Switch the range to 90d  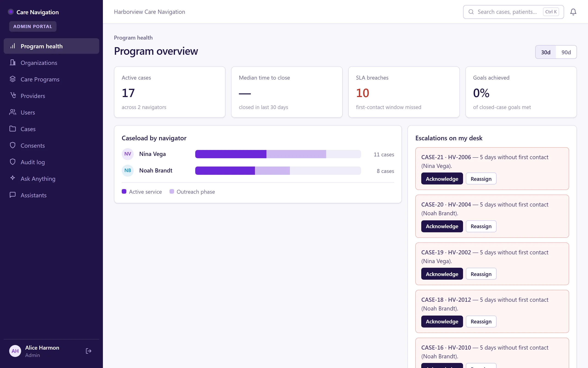[566, 52]
